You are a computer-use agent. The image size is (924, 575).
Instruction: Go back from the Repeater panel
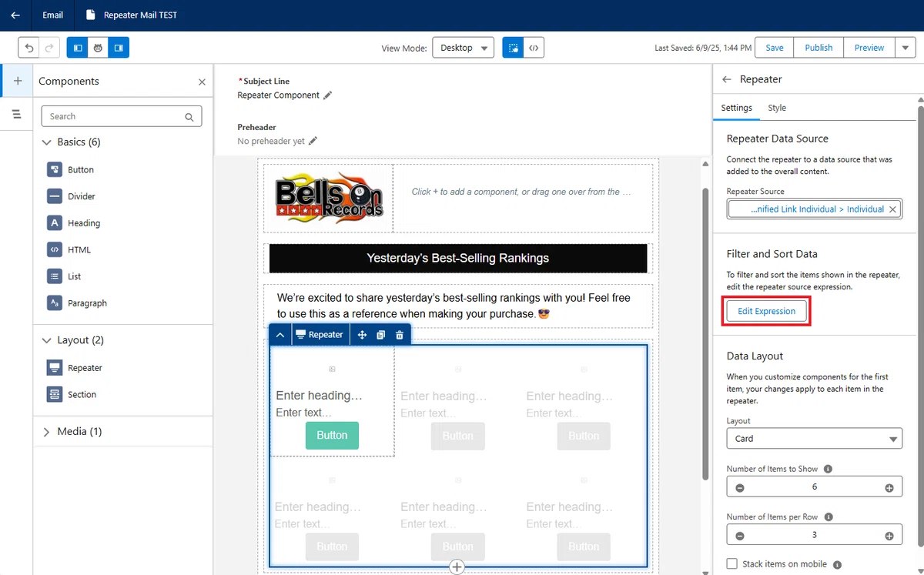point(726,79)
